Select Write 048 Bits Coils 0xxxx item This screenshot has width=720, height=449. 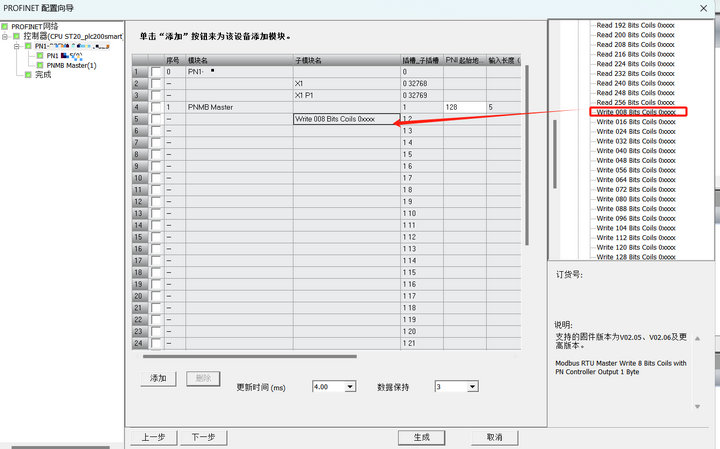click(636, 160)
